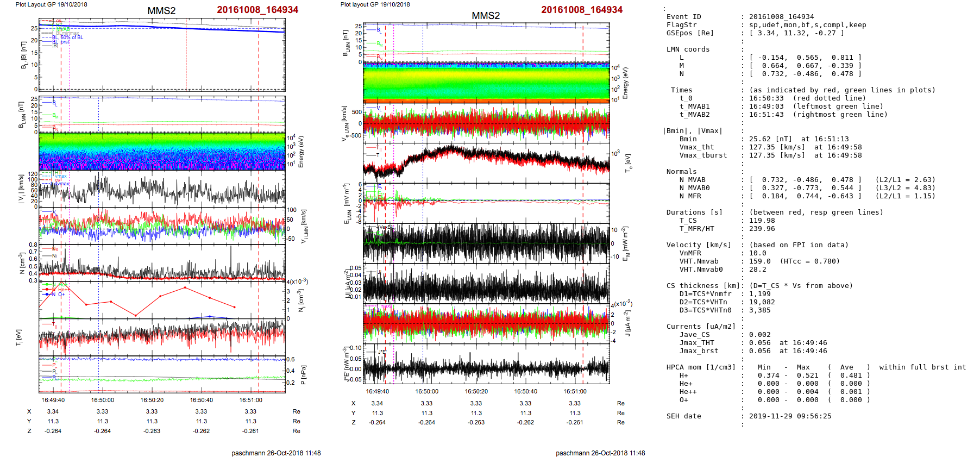The height and width of the screenshot is (457, 980).
Task: Click the red event ID above right plot
Action: coord(582,10)
